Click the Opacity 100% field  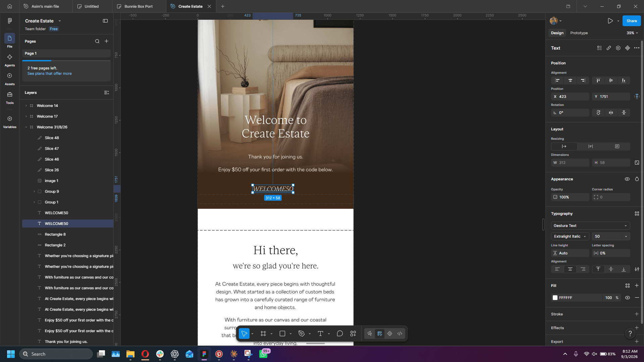(570, 197)
